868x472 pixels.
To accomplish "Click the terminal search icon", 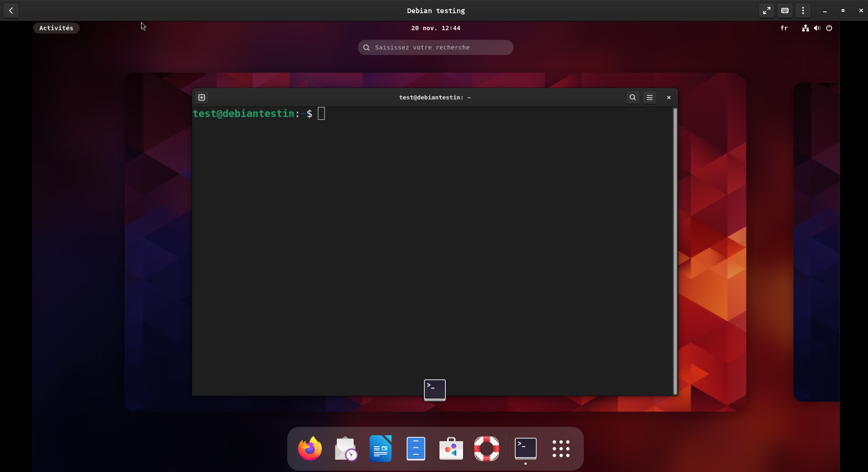I will (632, 98).
